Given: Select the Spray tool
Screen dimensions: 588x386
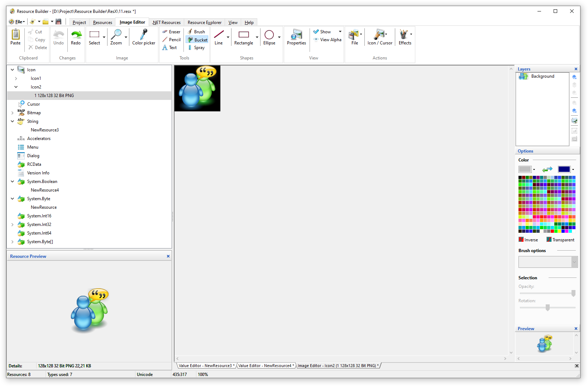Looking at the screenshot, I should (x=196, y=48).
